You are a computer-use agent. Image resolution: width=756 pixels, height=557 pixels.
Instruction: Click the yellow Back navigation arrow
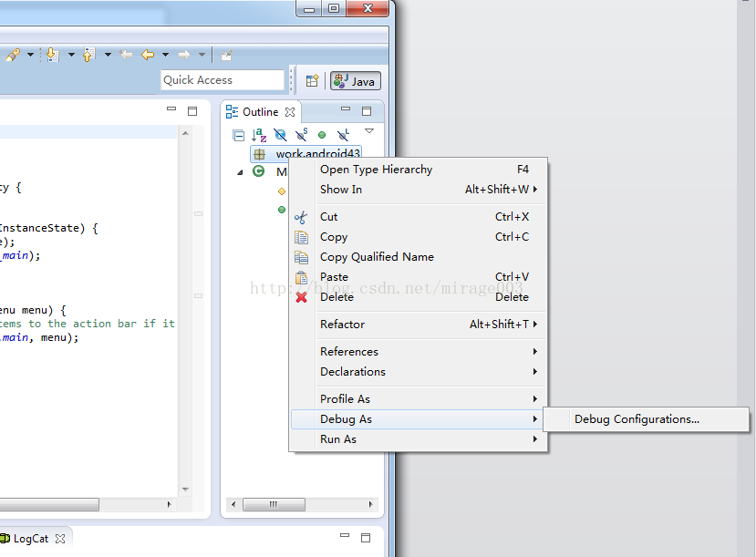(x=148, y=55)
